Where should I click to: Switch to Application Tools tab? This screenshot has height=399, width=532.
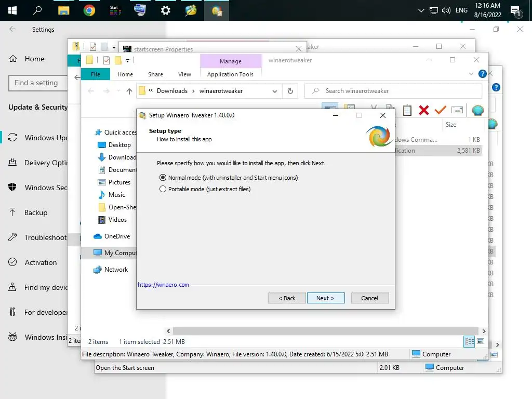tap(230, 74)
